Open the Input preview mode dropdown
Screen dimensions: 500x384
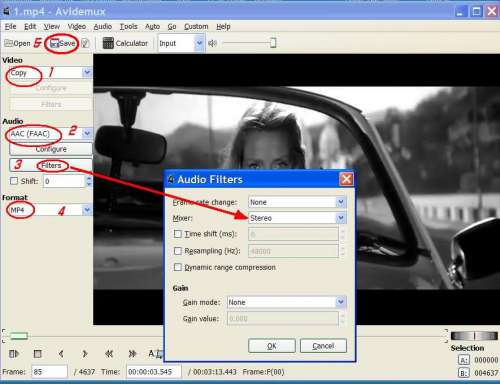(x=199, y=43)
